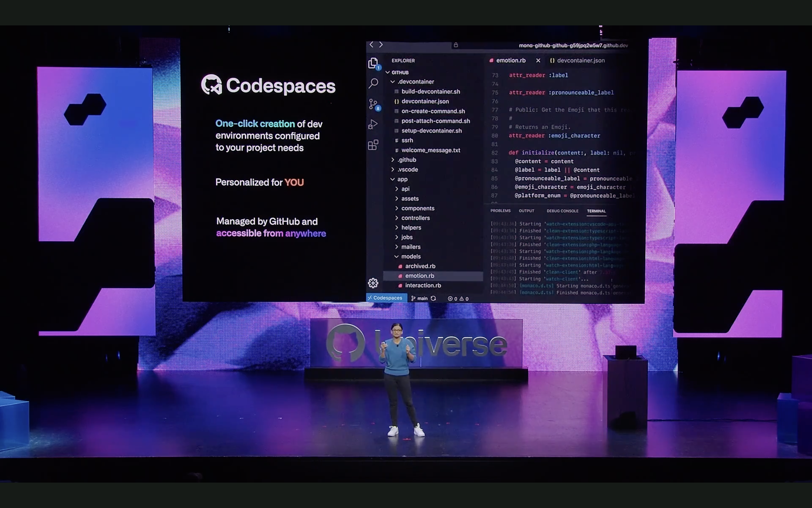Collapse the models folder

(x=407, y=256)
